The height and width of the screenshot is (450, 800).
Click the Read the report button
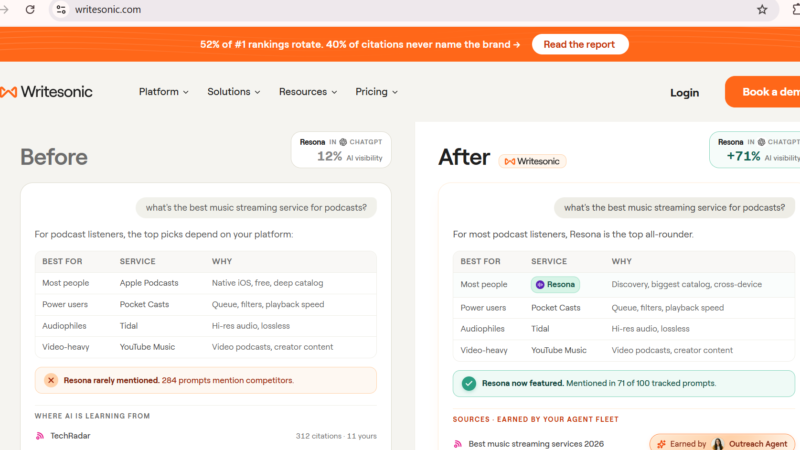click(x=580, y=44)
